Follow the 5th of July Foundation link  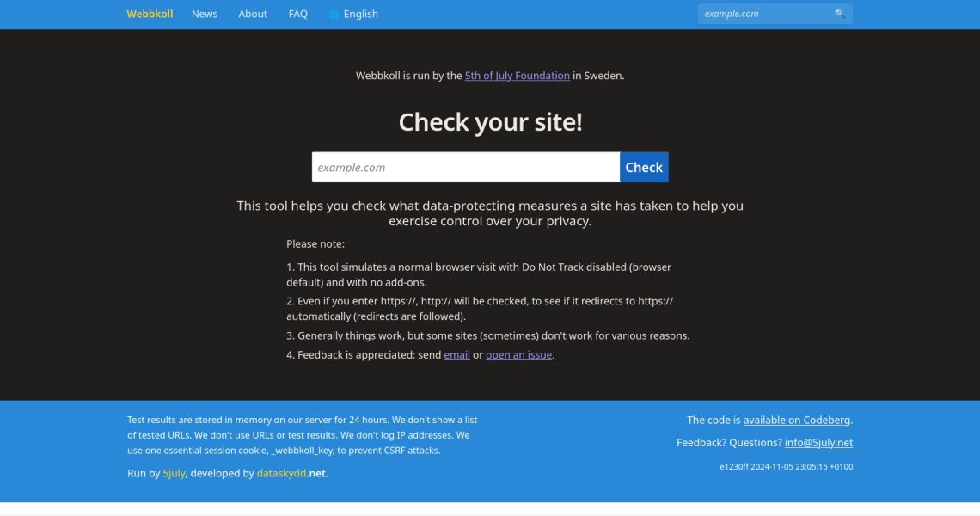517,76
